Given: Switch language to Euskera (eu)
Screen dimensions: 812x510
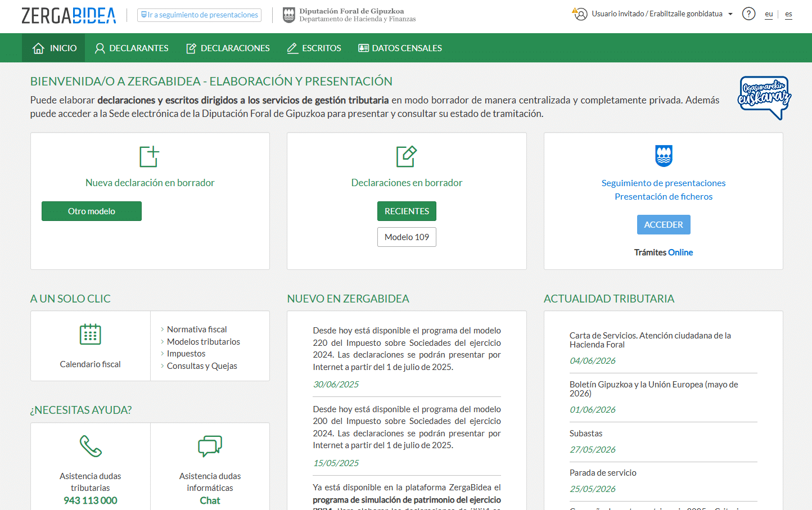Looking at the screenshot, I should point(769,14).
